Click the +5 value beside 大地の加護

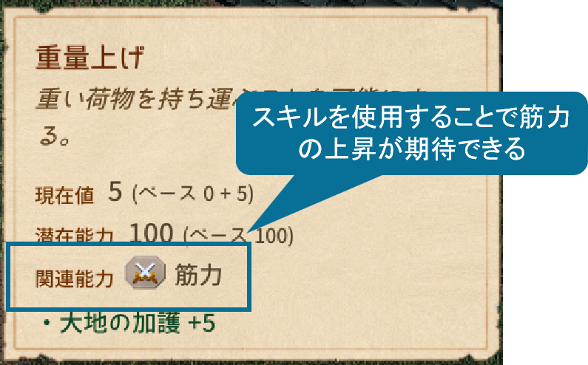coord(202,323)
